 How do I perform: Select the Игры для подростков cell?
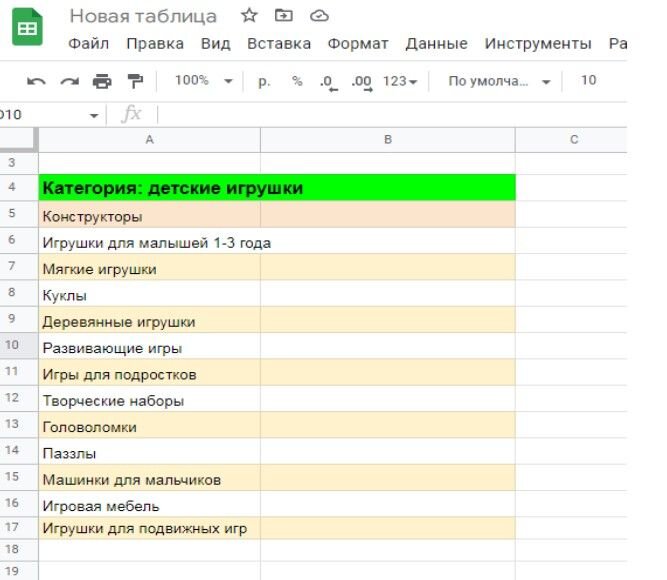[x=149, y=373]
